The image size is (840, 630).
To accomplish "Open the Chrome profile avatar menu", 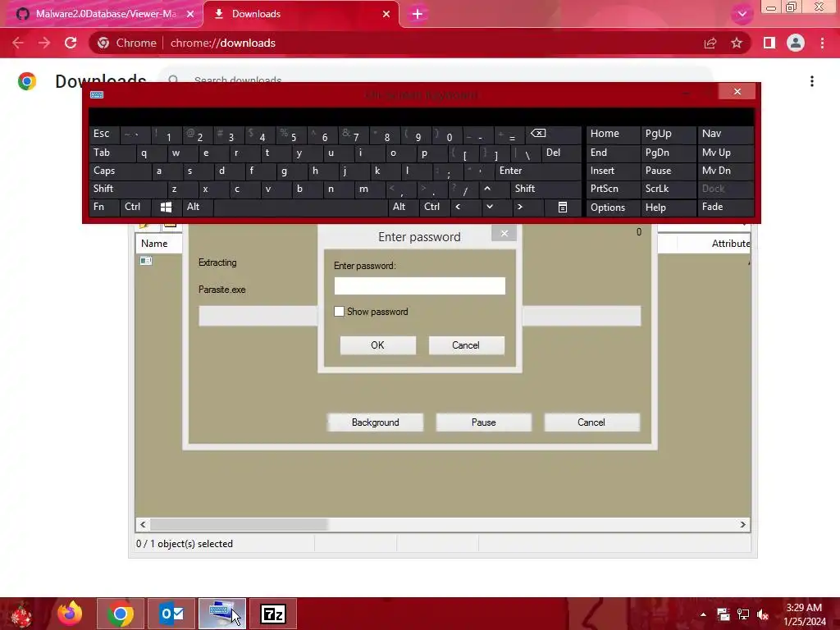I will 796,43.
